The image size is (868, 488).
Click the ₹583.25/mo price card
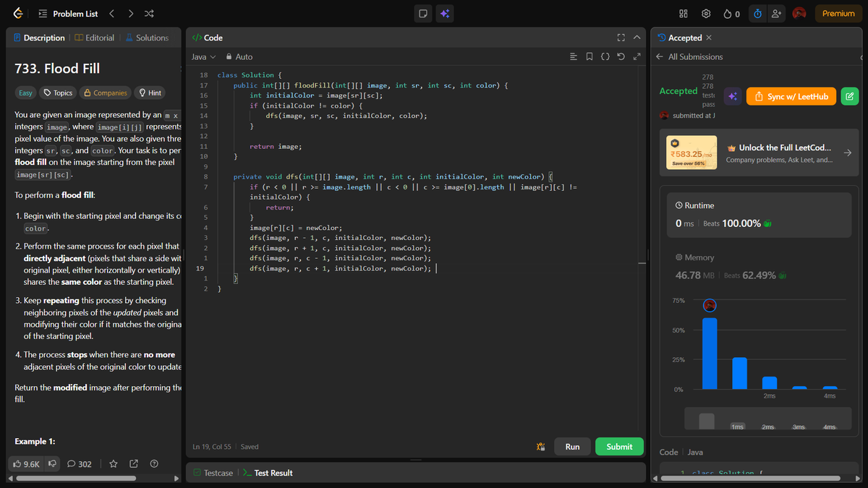692,153
